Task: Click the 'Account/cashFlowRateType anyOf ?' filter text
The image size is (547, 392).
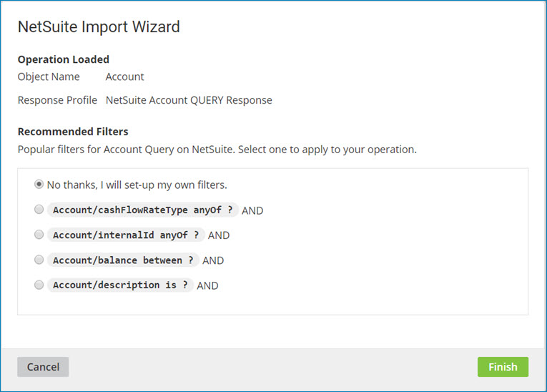Action: coord(143,210)
